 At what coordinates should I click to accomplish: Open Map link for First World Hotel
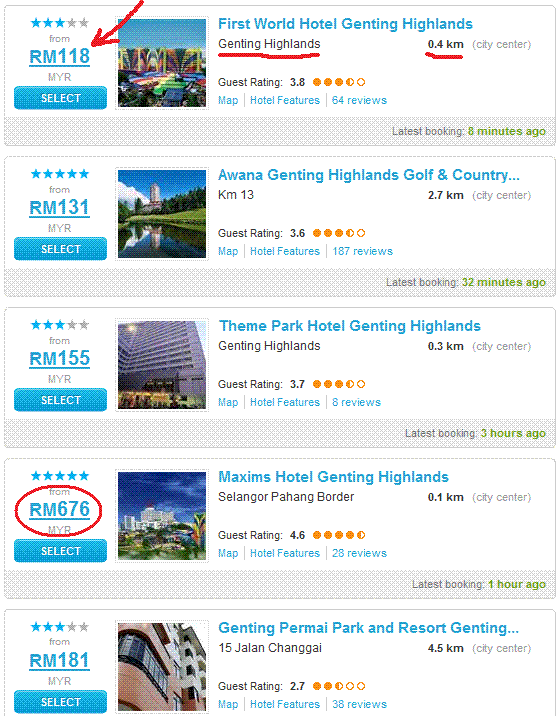click(228, 100)
